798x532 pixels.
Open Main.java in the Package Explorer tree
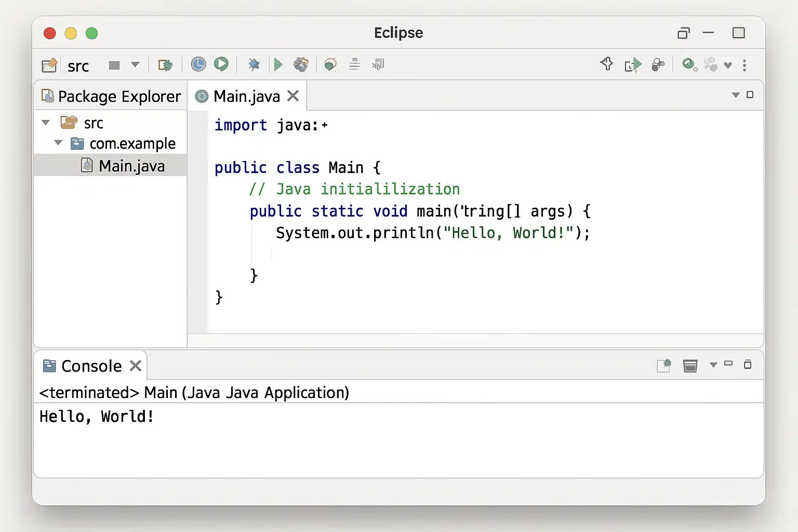coord(132,166)
